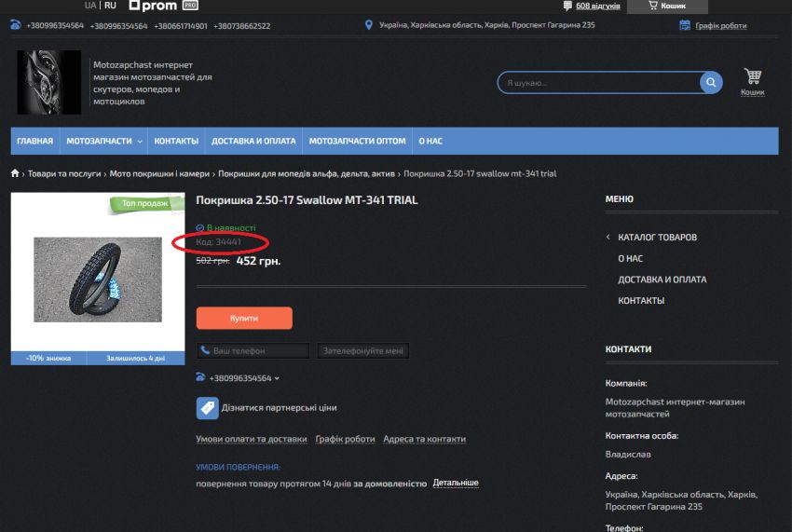
Task: Expand the МОТОЗАПЧАСТИ dropdown chevron
Action: [x=140, y=142]
